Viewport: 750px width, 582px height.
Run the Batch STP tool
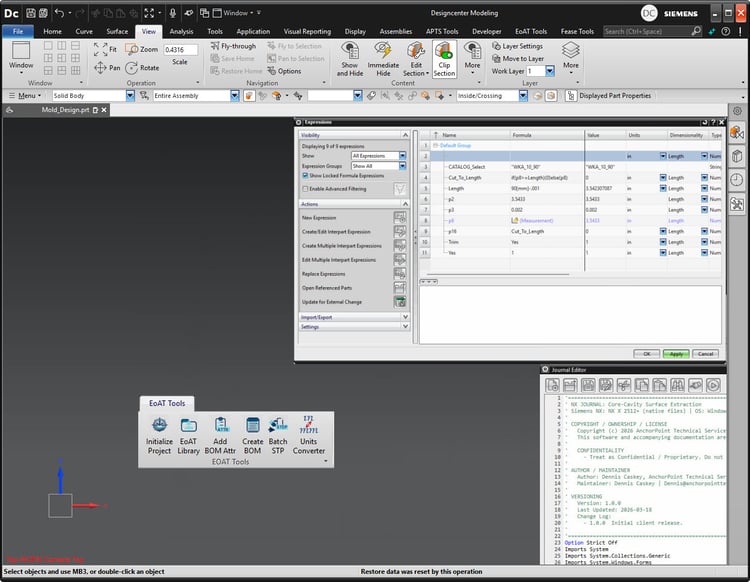coord(278,435)
